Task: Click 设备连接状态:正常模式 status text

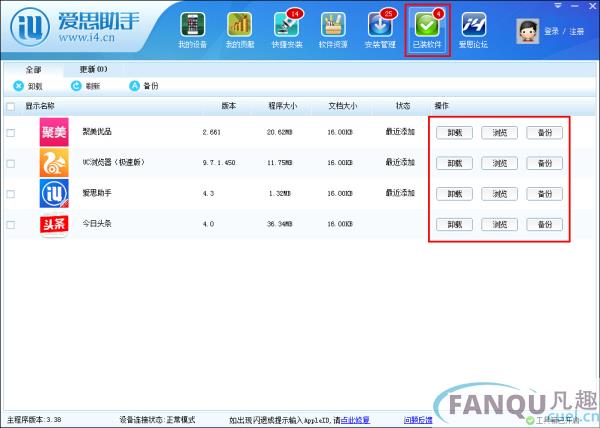Action: click(157, 420)
